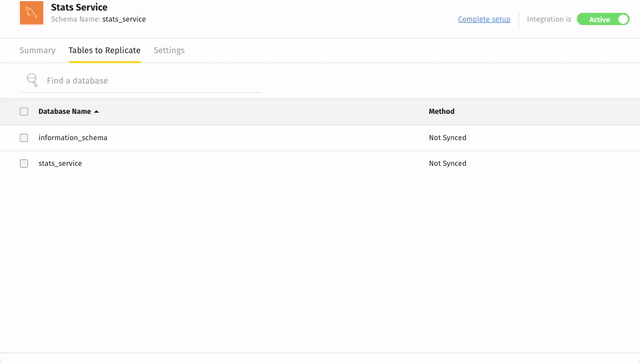Click the orange MySQL integration icon
Screen dimensions: 640x362
tap(31, 13)
